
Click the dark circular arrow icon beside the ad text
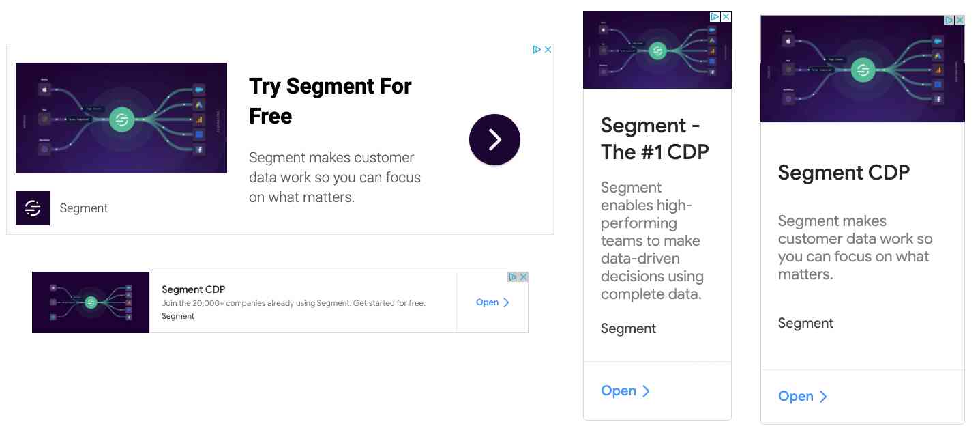pyautogui.click(x=494, y=139)
